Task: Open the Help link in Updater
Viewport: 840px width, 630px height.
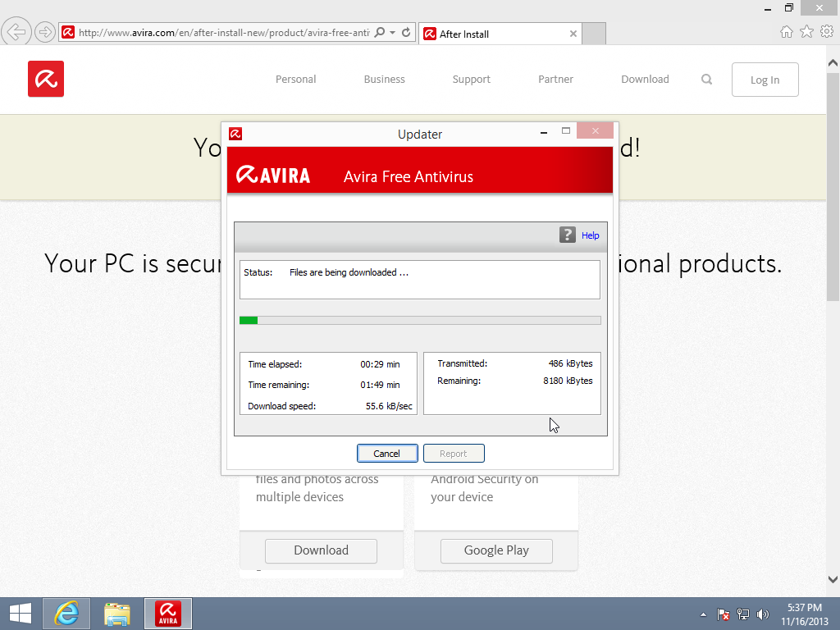Action: (591, 235)
